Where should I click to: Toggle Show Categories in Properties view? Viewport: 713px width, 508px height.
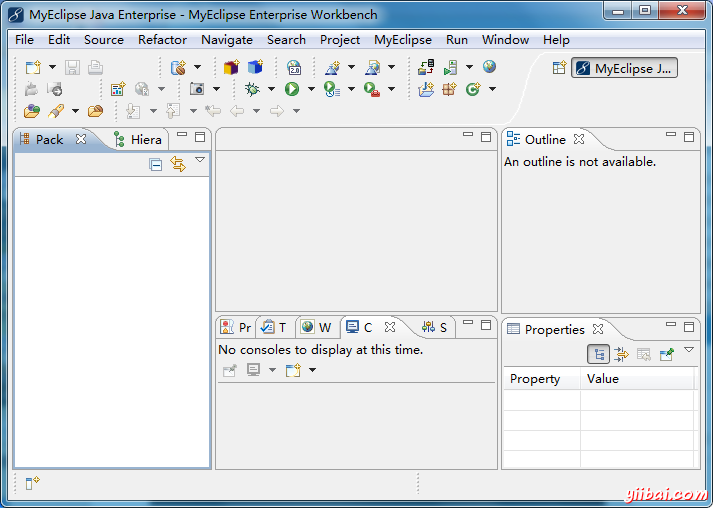(x=598, y=354)
